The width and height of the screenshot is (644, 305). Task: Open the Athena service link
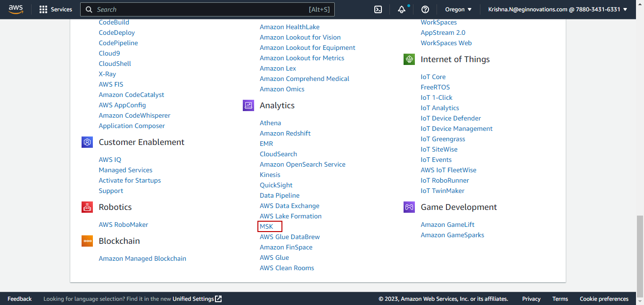pyautogui.click(x=270, y=123)
